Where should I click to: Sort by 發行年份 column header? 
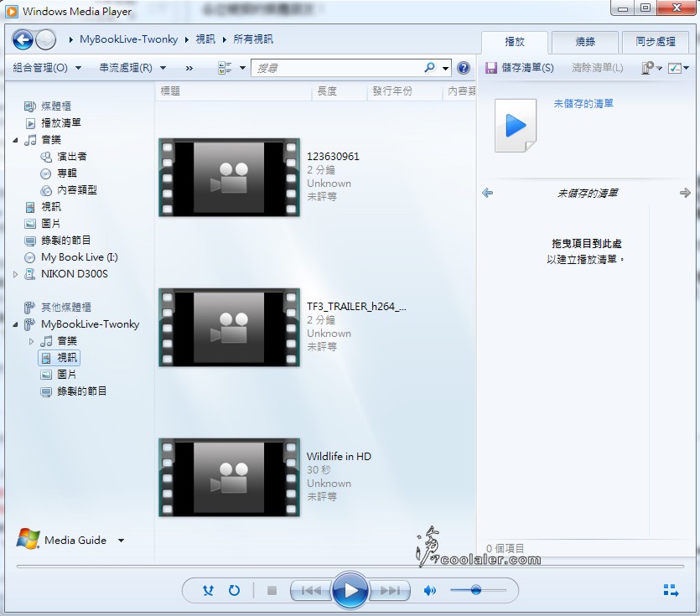tap(405, 91)
